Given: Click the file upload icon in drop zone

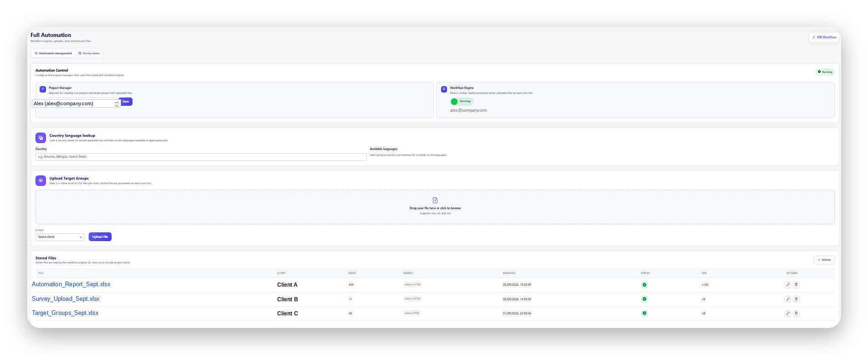Looking at the screenshot, I should [x=435, y=200].
